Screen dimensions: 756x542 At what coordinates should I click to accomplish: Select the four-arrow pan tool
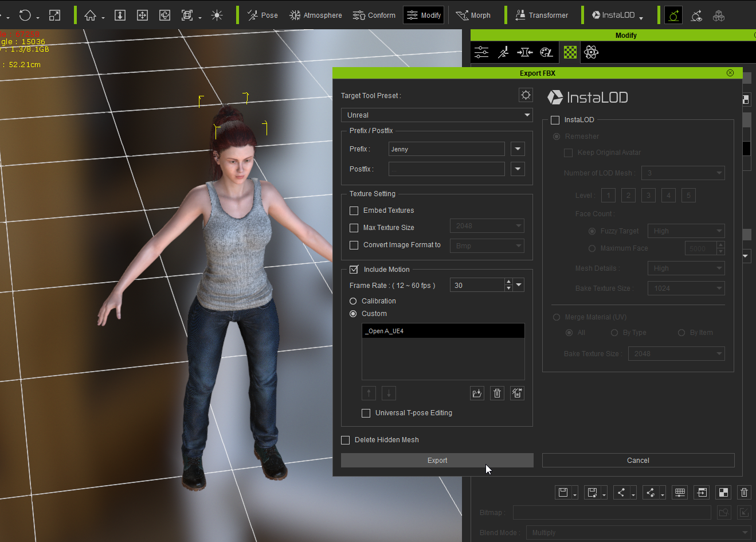coord(142,15)
